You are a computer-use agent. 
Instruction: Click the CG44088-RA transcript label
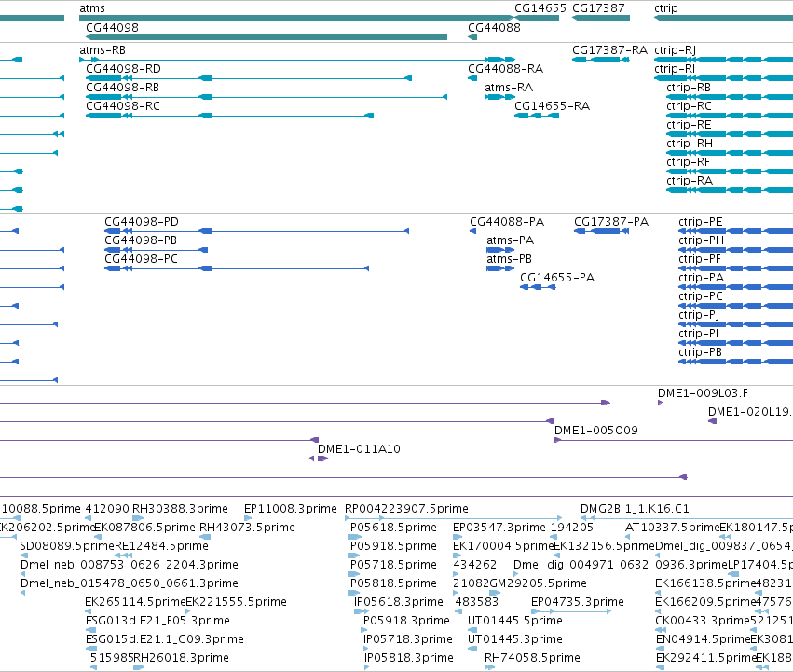[x=505, y=69]
